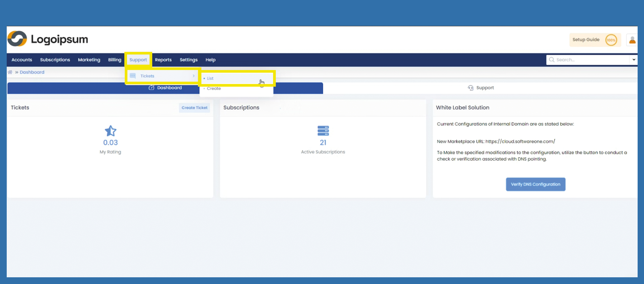Click the home icon in breadcrumb
644x284 pixels.
tap(10, 72)
